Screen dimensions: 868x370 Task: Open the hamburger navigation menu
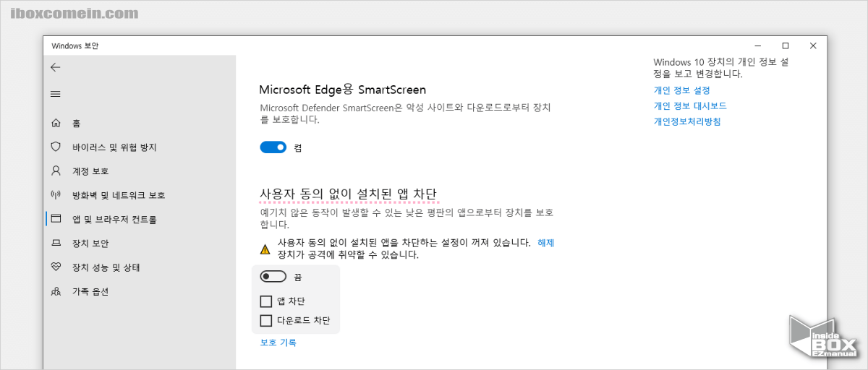56,94
